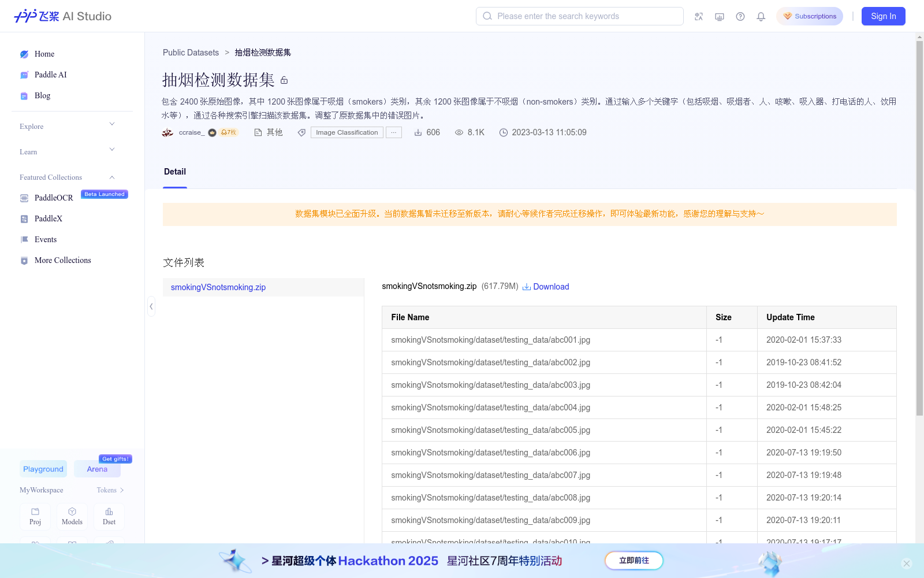Click the orange dataset upgrade notice
The height and width of the screenshot is (578, 924).
tap(530, 214)
